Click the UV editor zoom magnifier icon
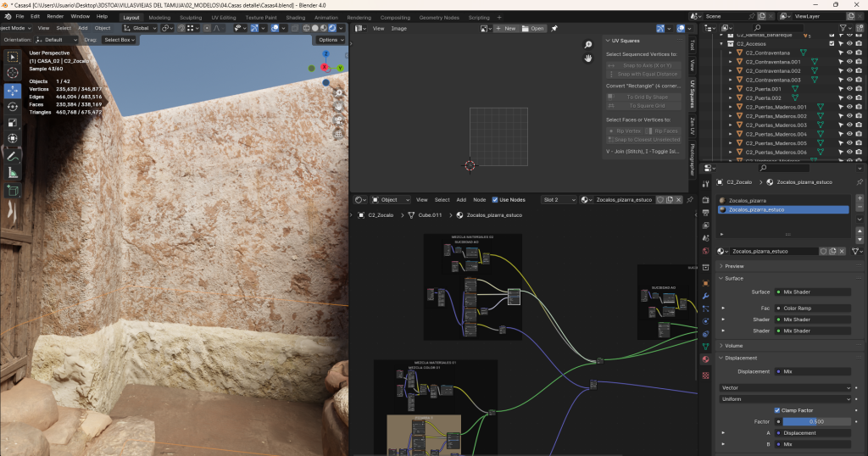The width and height of the screenshot is (868, 456). pos(588,44)
